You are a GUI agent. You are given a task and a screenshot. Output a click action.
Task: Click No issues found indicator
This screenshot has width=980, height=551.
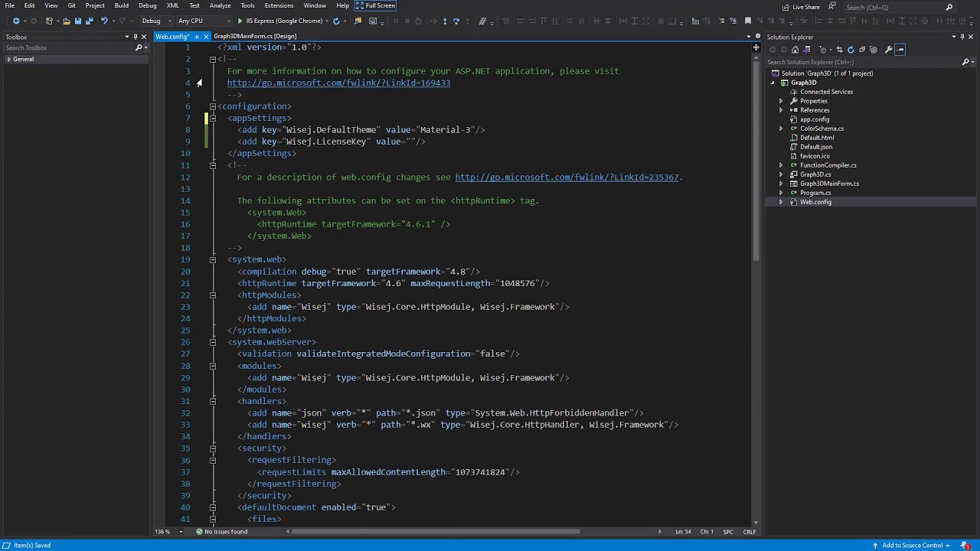[x=222, y=532]
